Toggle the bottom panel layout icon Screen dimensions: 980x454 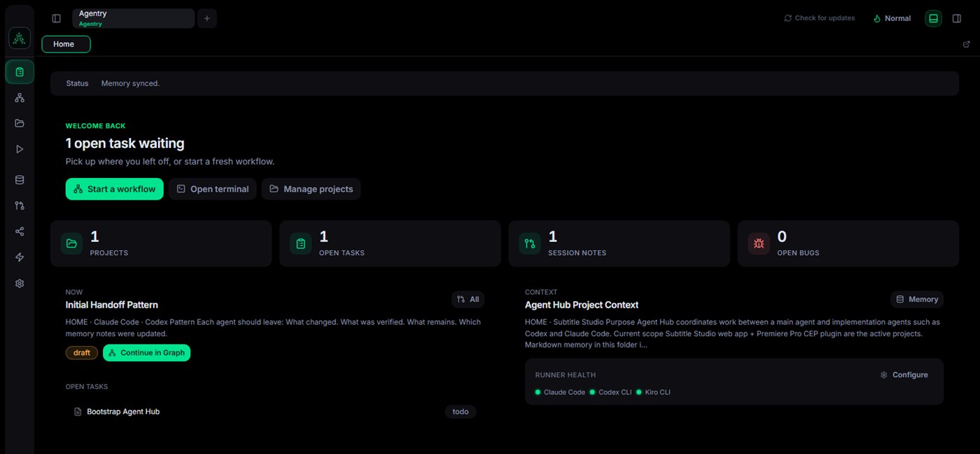click(933, 18)
